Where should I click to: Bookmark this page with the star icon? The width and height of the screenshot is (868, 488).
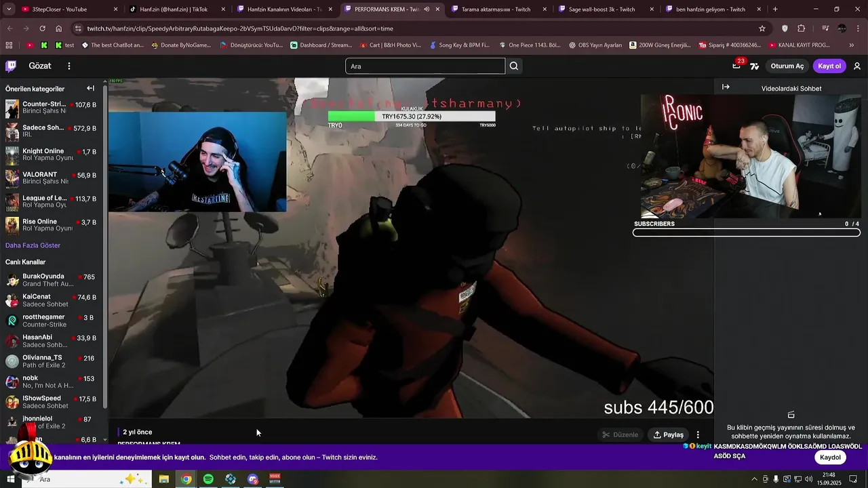click(x=762, y=28)
